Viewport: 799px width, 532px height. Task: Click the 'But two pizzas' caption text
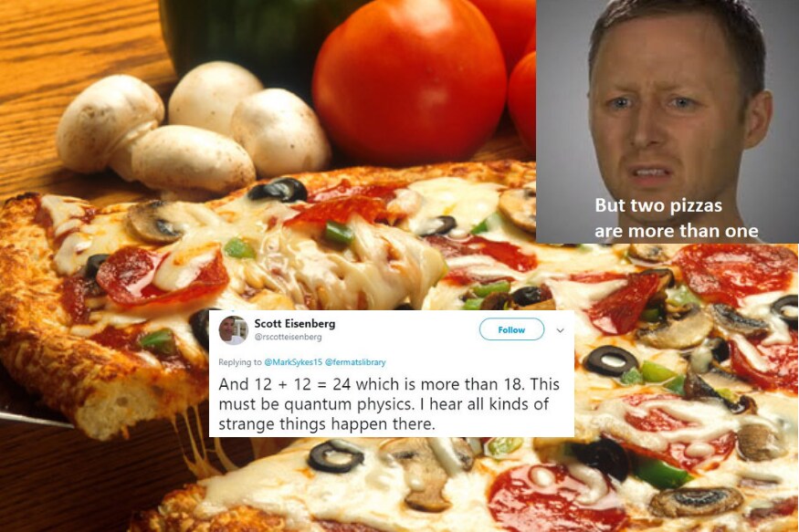point(658,205)
